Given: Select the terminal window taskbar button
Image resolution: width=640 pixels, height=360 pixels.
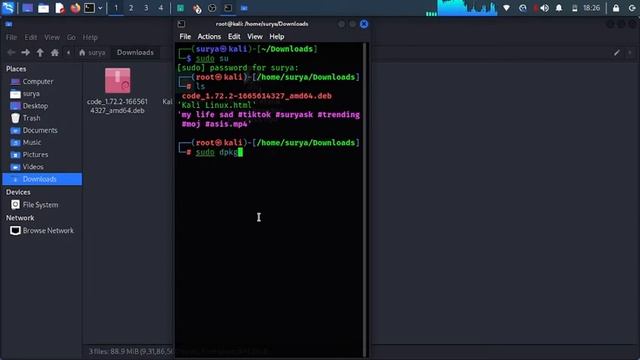Looking at the screenshot, I should pos(228,8).
